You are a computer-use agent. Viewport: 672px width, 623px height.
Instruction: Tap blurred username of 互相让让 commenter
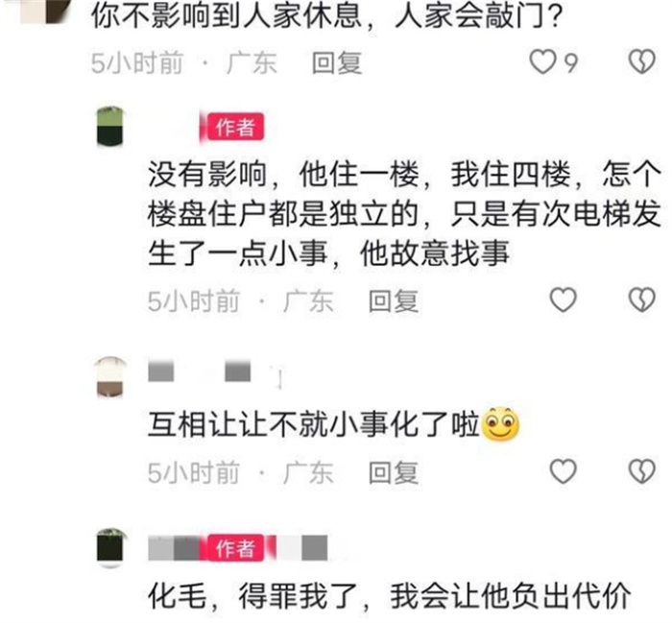click(x=214, y=371)
